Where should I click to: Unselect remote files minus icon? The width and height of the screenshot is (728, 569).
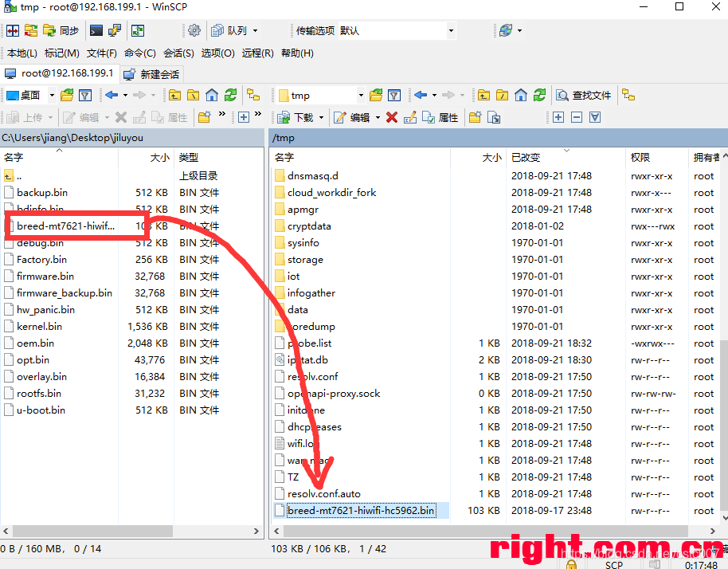577,117
